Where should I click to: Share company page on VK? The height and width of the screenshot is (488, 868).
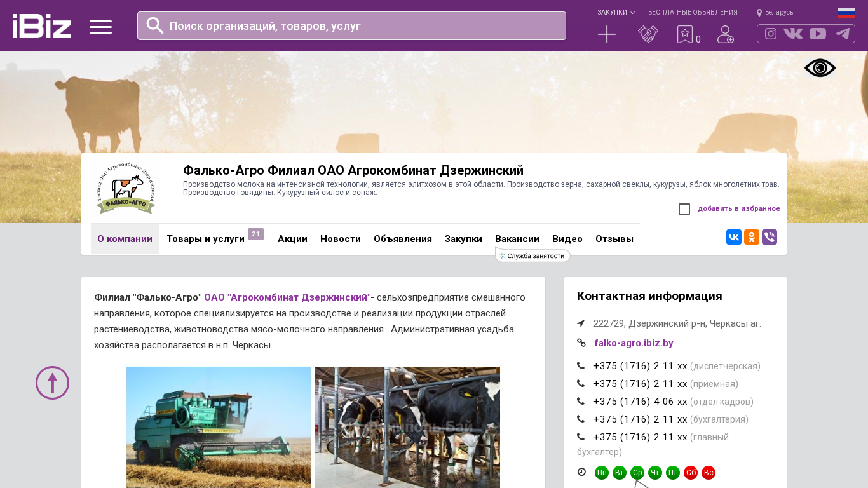pyautogui.click(x=734, y=237)
